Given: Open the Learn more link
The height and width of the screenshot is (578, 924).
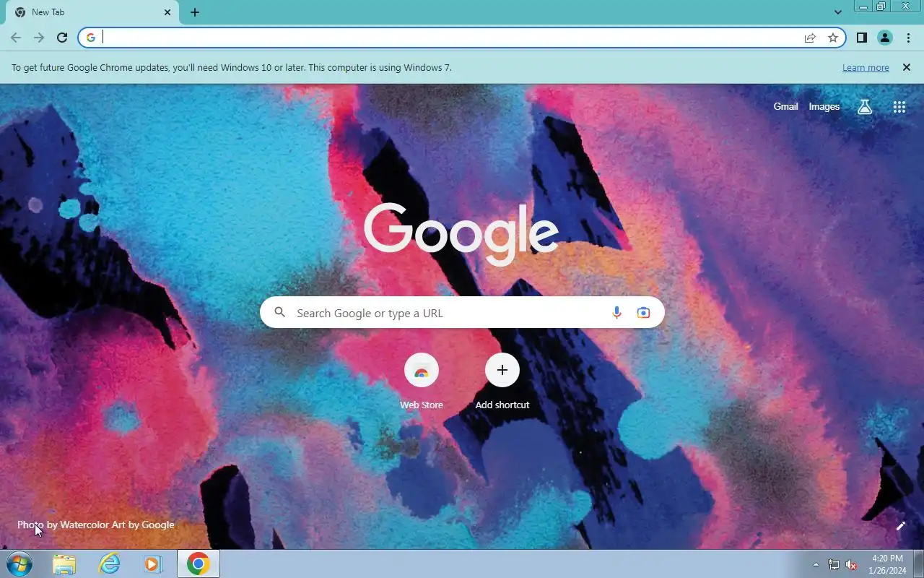Looking at the screenshot, I should (x=866, y=68).
